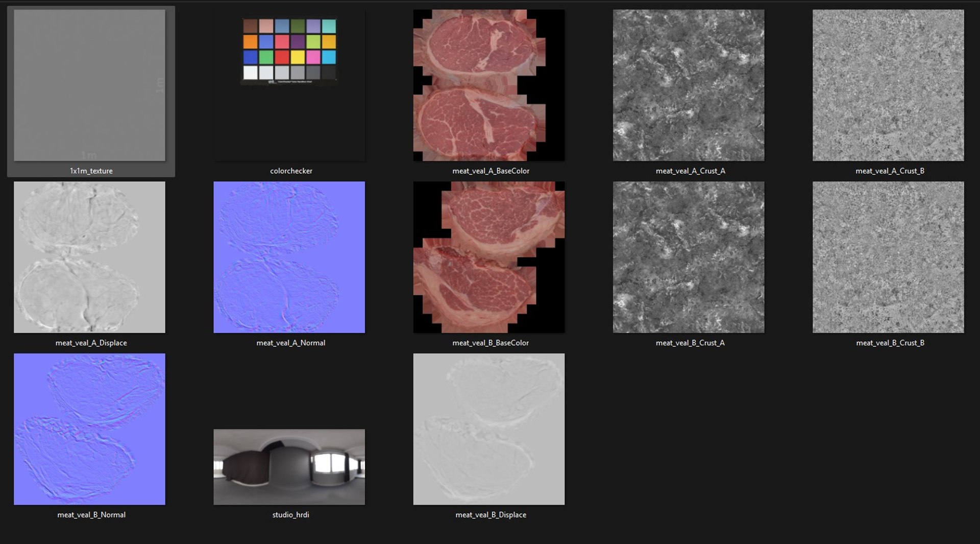
Task: Click the meat_veal_B_Crust_B file name
Action: (890, 343)
